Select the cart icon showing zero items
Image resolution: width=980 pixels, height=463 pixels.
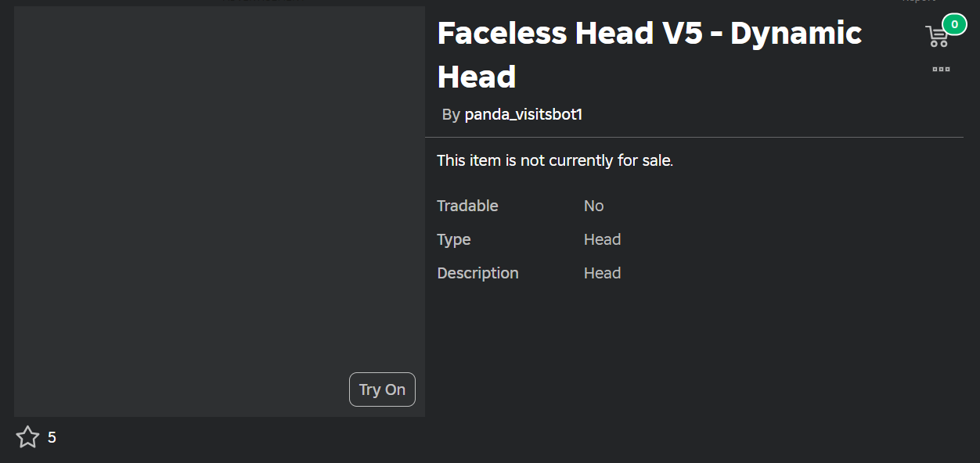(x=937, y=35)
